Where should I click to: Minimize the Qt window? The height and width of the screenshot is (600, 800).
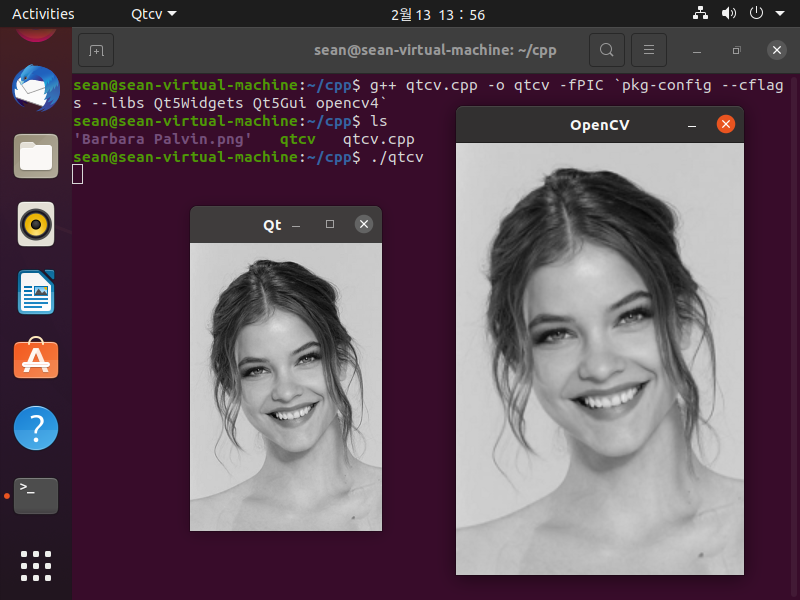tap(296, 225)
